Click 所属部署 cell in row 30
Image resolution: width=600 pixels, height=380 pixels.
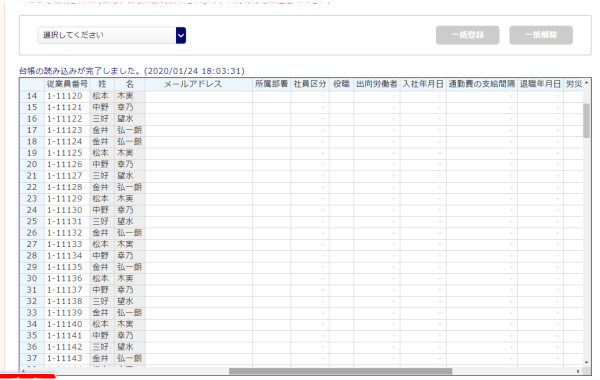point(271,279)
